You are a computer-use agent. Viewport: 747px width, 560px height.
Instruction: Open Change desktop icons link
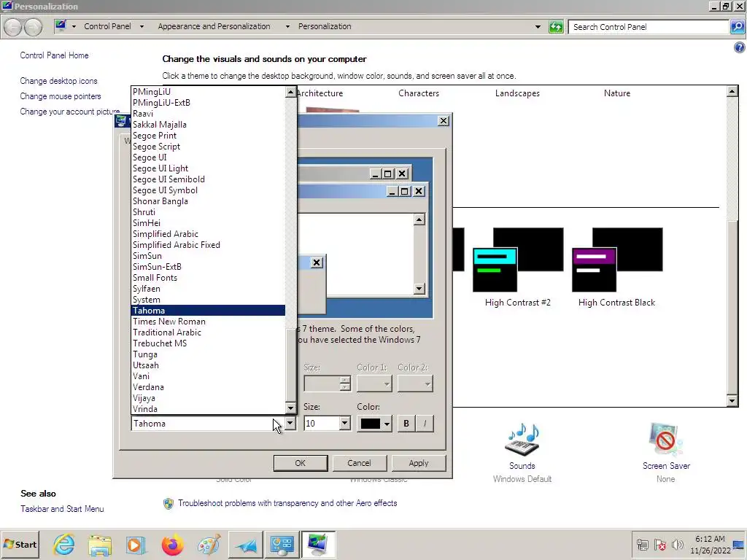click(x=58, y=81)
